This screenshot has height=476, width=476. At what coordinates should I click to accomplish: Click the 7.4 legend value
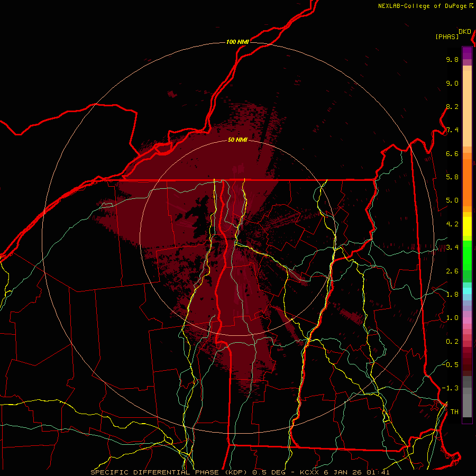point(452,130)
